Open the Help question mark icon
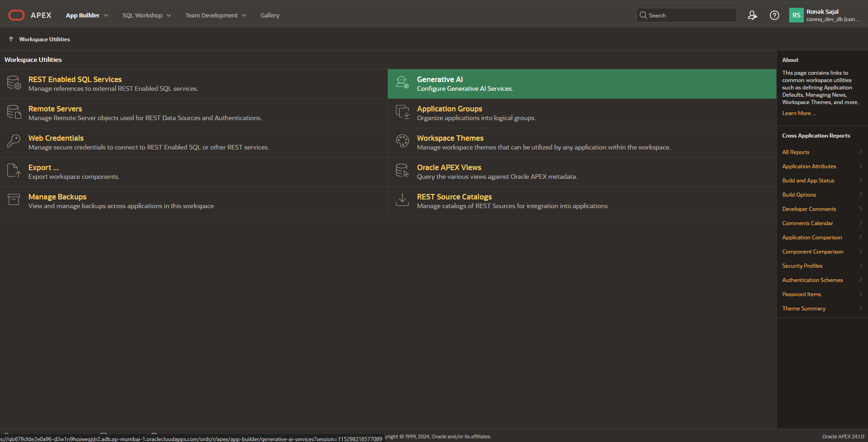The image size is (868, 442). 774,16
